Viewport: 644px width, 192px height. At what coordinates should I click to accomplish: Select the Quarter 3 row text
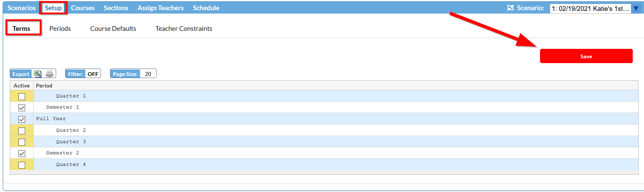(71, 142)
